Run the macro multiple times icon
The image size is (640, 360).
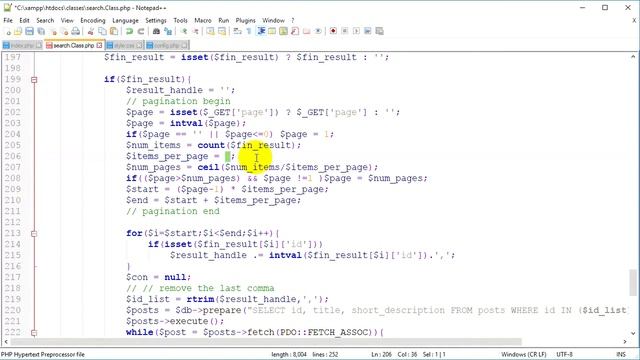tap(367, 31)
